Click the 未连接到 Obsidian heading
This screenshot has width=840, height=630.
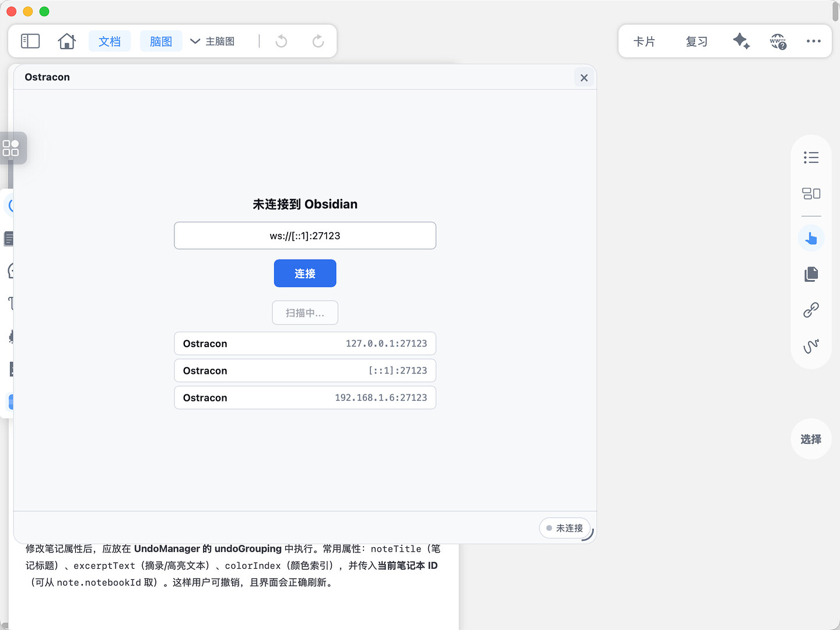305,204
